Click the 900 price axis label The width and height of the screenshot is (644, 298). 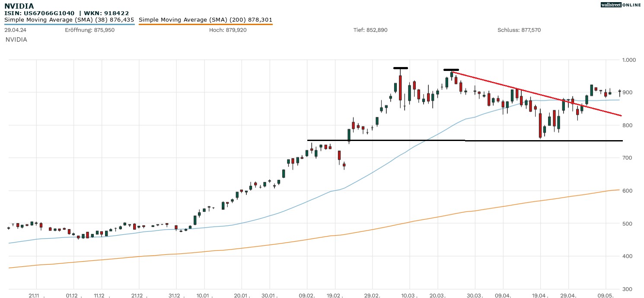point(628,93)
